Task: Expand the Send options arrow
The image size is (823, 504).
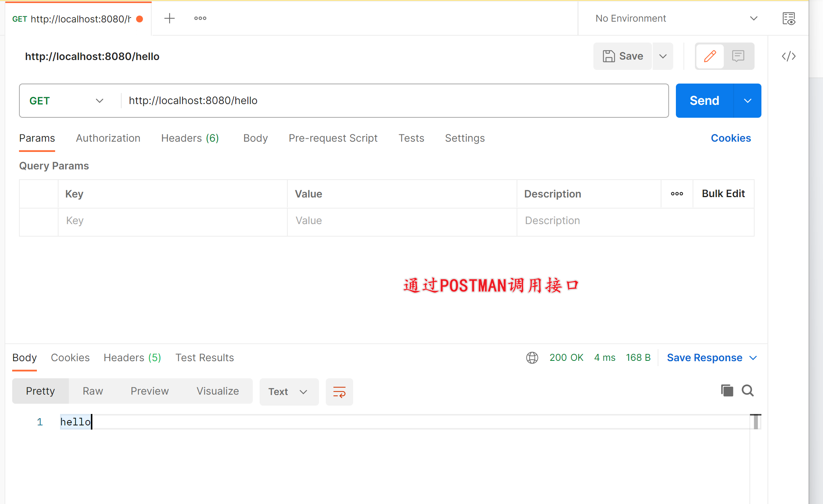Action: (748, 101)
